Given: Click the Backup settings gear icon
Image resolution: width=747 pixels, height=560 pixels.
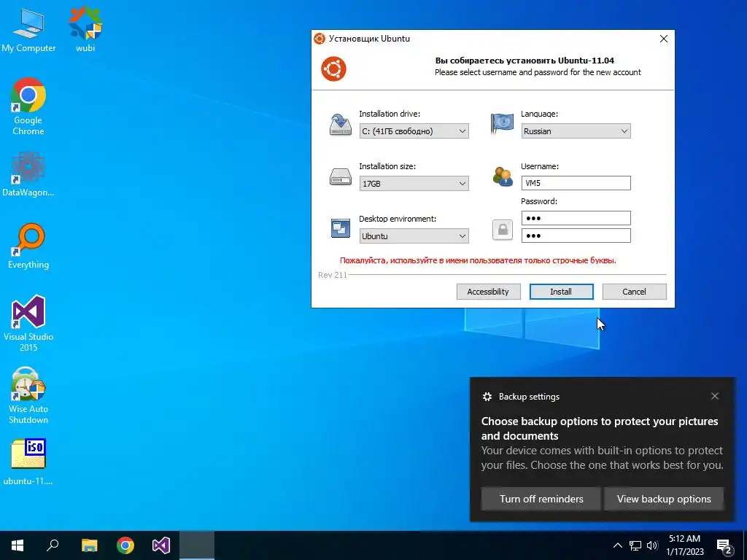Looking at the screenshot, I should pyautogui.click(x=487, y=397).
